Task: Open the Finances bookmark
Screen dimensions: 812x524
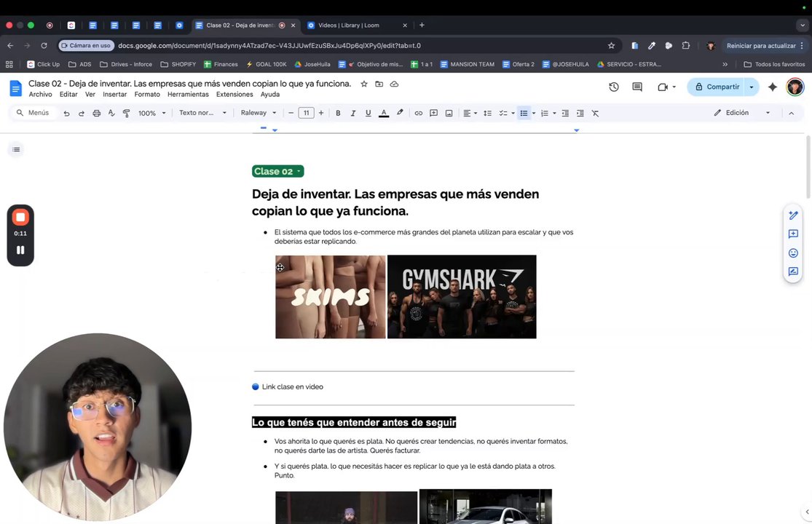Action: 221,64
